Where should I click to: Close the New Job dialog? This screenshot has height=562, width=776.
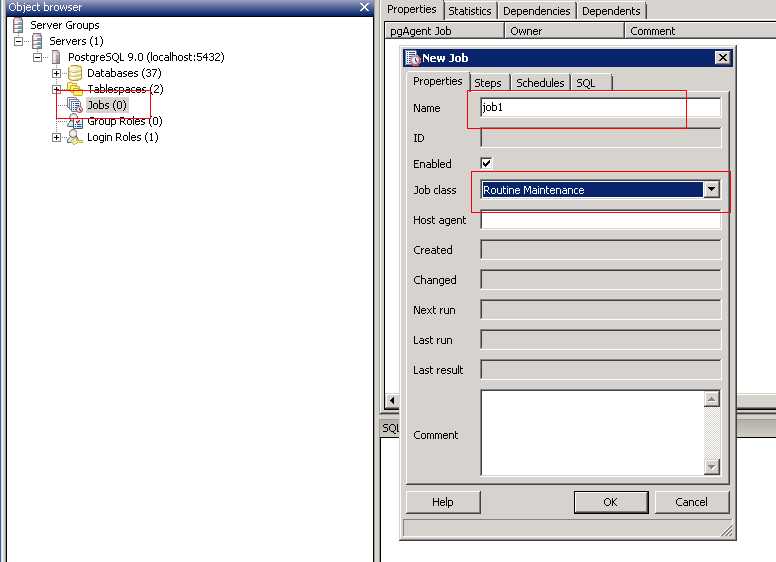[x=723, y=58]
